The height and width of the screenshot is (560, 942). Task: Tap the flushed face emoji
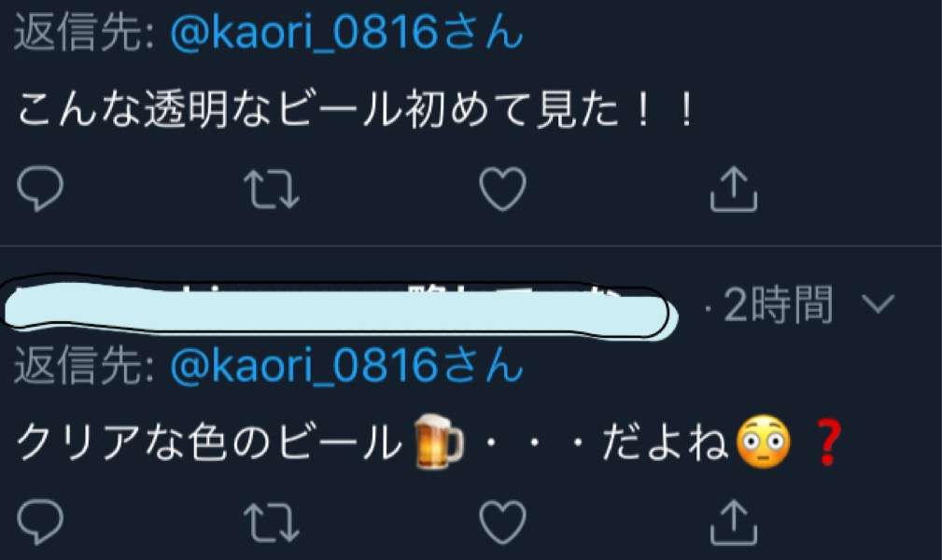[763, 442]
